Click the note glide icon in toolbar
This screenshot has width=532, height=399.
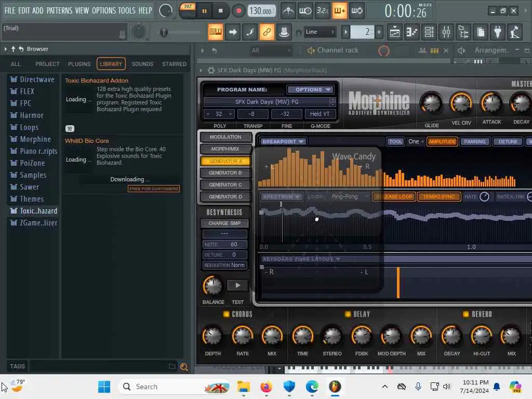pos(250,32)
